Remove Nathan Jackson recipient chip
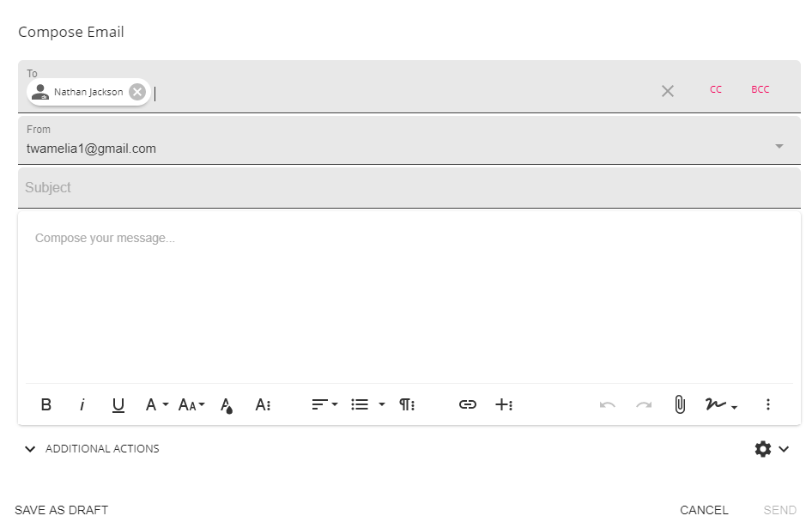 (x=137, y=92)
